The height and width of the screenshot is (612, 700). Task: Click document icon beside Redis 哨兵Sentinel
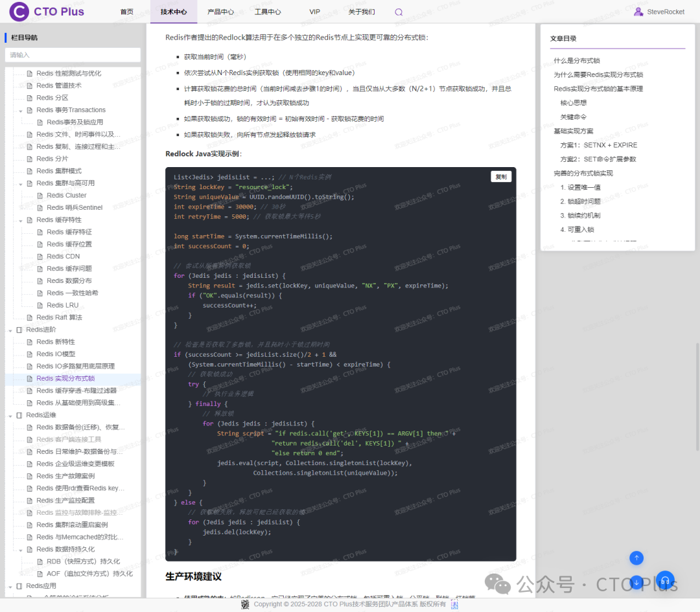coord(40,207)
